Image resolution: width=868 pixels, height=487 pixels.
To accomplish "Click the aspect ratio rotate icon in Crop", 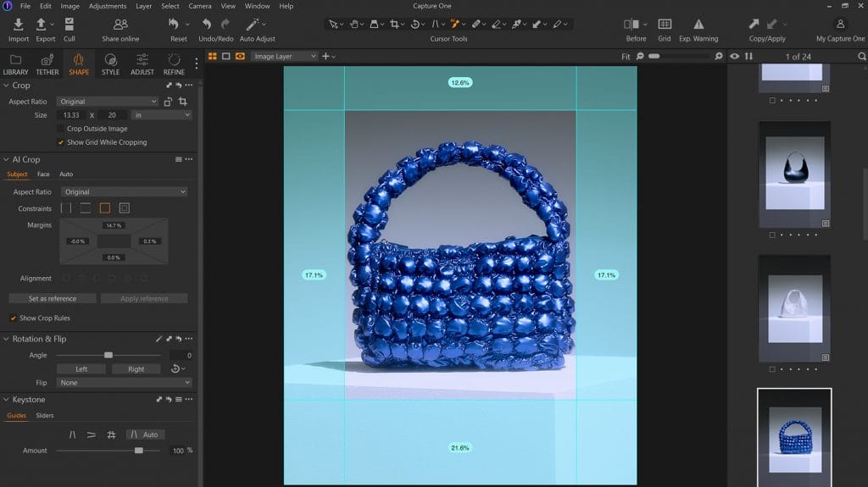I will pyautogui.click(x=168, y=102).
